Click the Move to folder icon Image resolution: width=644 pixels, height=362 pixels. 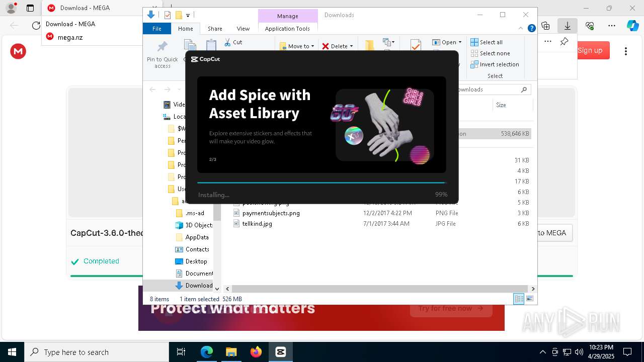click(x=283, y=46)
